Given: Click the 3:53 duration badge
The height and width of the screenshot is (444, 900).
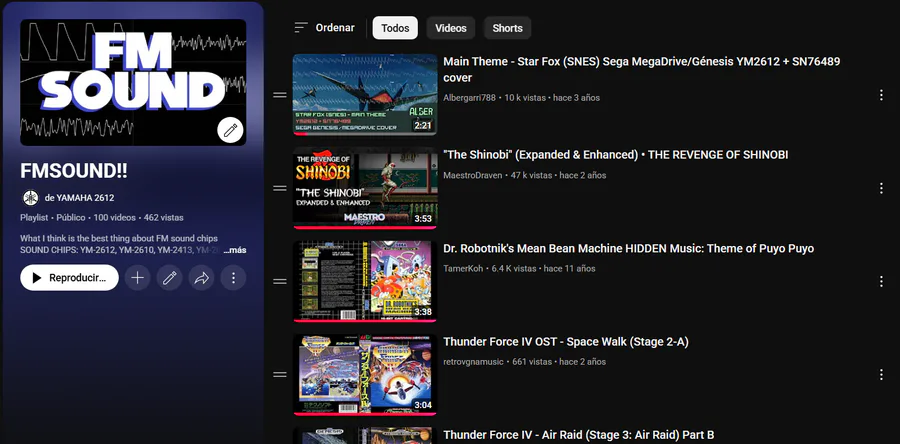Looking at the screenshot, I should tap(422, 219).
